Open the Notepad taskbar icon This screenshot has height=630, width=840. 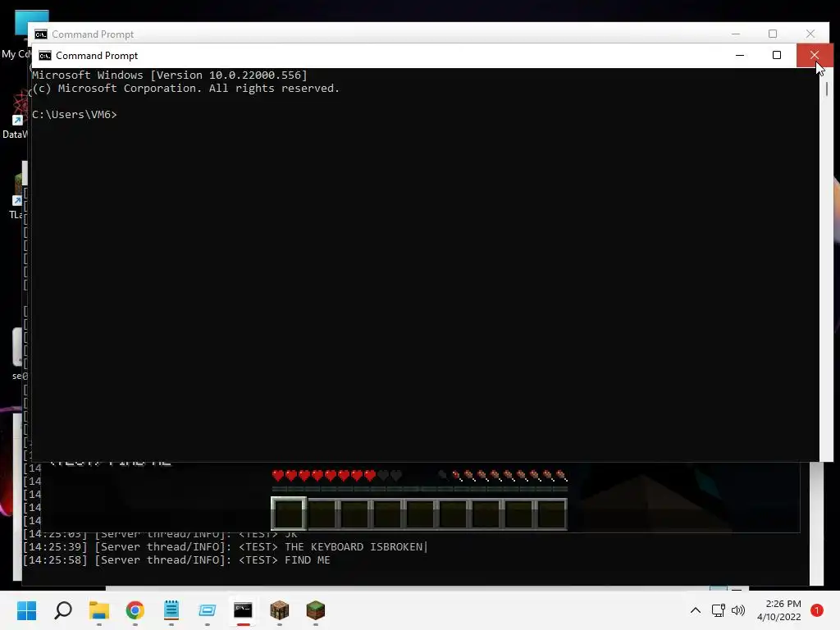tap(171, 610)
